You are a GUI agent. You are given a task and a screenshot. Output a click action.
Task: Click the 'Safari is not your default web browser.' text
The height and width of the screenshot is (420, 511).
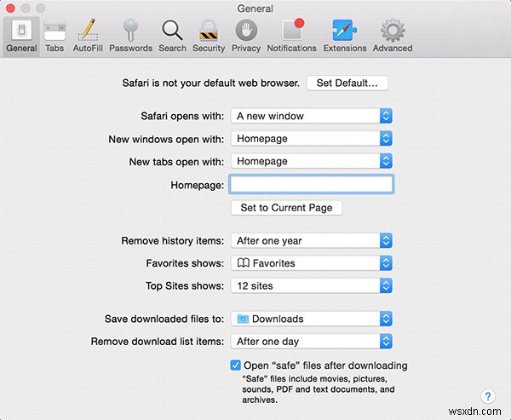pos(211,83)
